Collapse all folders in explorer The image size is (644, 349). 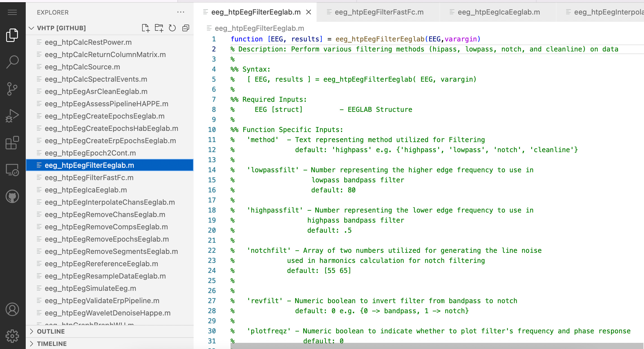click(x=186, y=28)
